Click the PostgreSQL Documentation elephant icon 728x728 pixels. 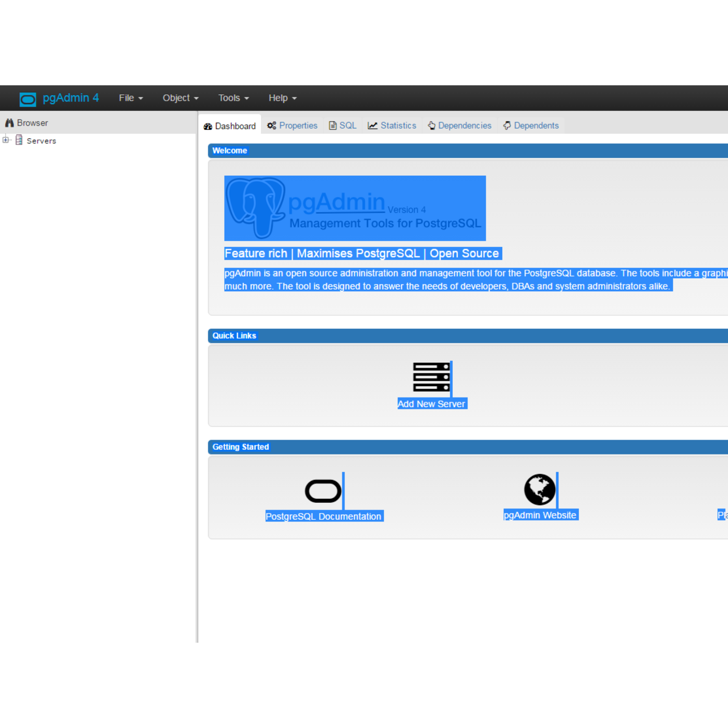coord(323,490)
